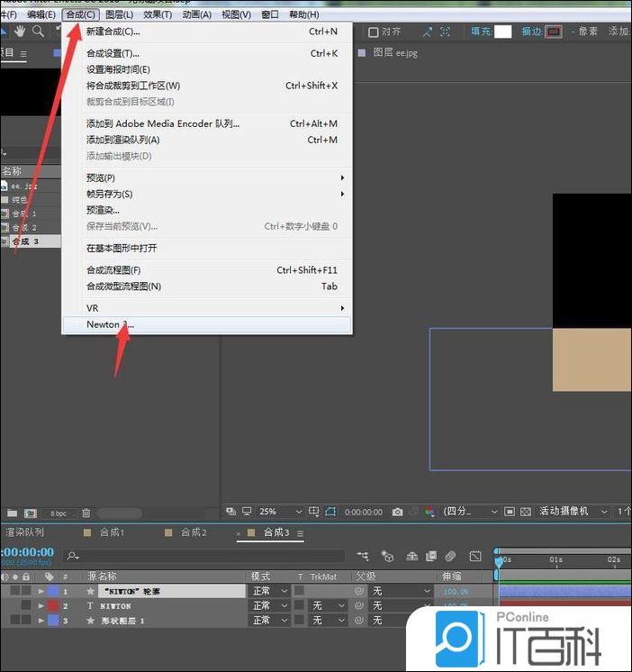Screen dimensions: 632x672
Task: Click Newton 3... in the Composition menu
Action: 110,324
